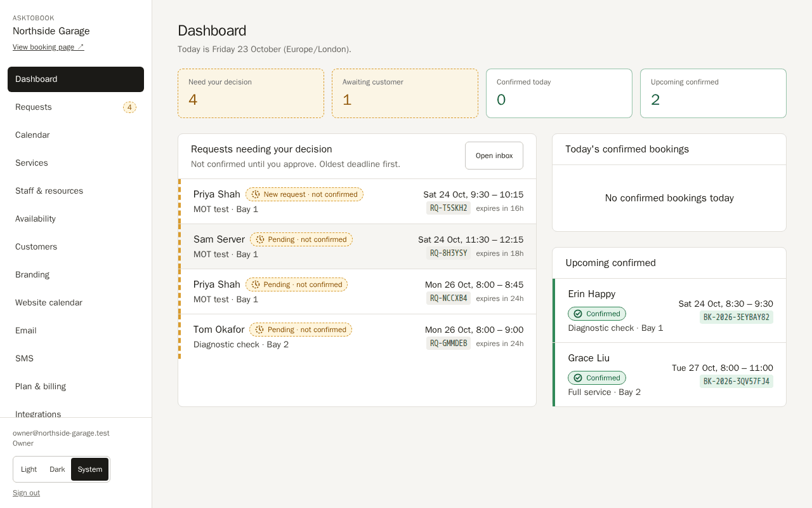Screen dimensions: 812x508
Task: Open the Dashboard page in the sidebar
Action: click(75, 79)
